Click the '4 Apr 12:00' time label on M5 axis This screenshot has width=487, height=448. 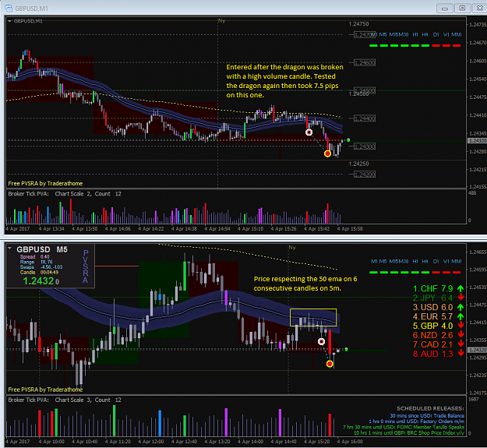(x=151, y=442)
